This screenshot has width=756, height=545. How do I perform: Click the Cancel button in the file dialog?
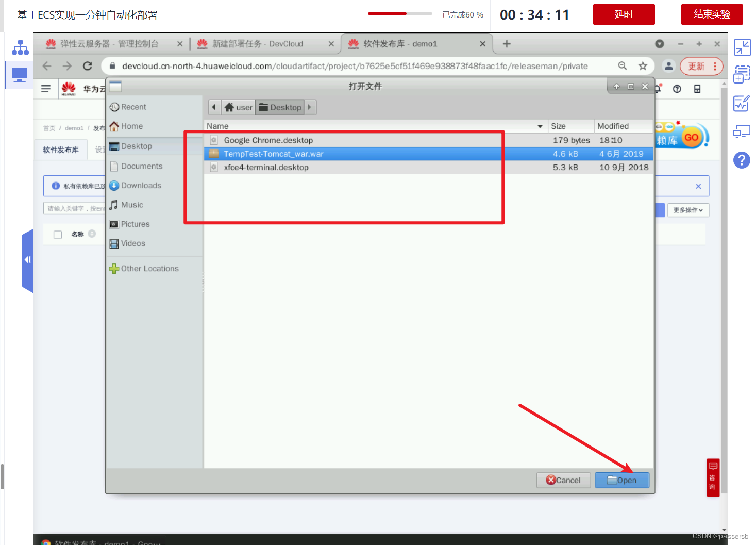coord(563,480)
